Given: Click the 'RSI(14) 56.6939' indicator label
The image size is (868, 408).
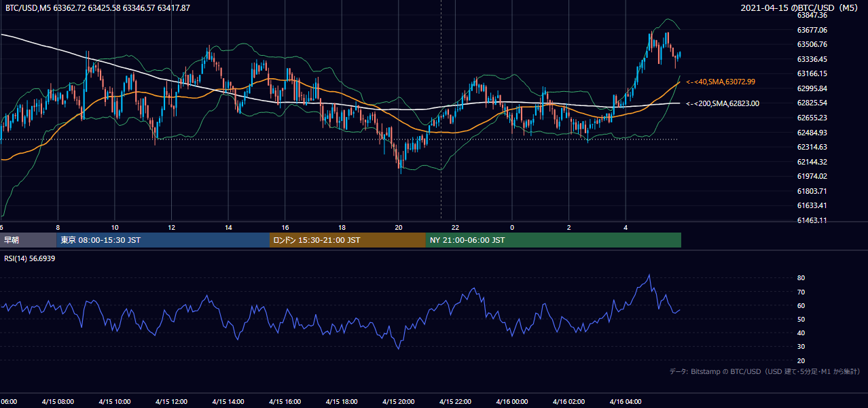Looking at the screenshot, I should (30, 258).
